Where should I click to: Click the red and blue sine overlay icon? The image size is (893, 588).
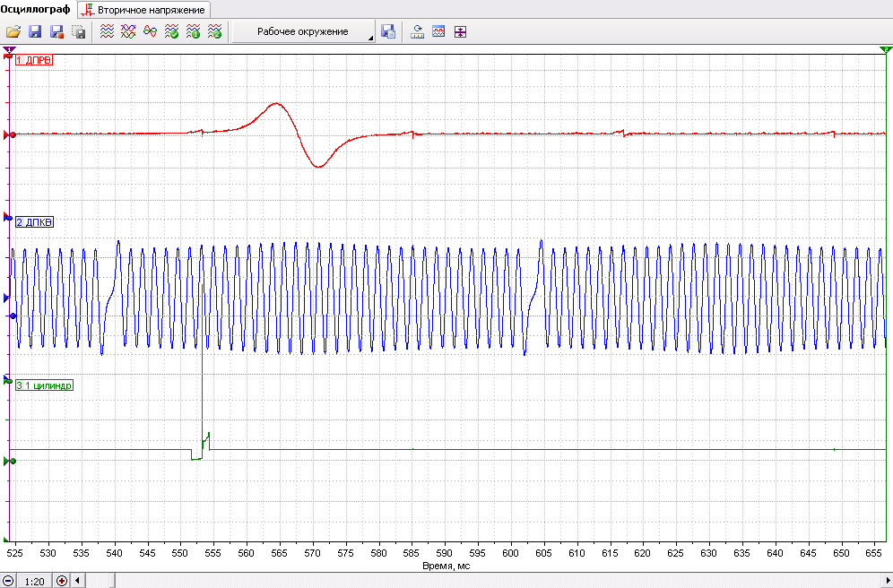click(x=150, y=32)
